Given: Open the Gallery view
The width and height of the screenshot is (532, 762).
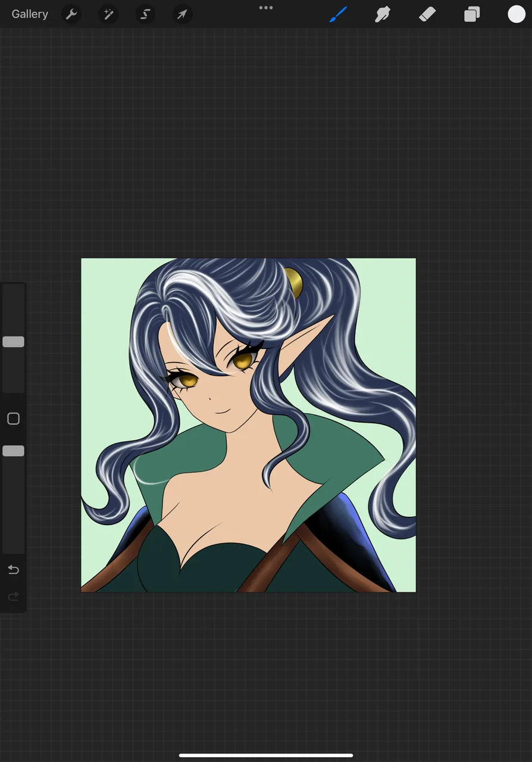Looking at the screenshot, I should point(30,14).
